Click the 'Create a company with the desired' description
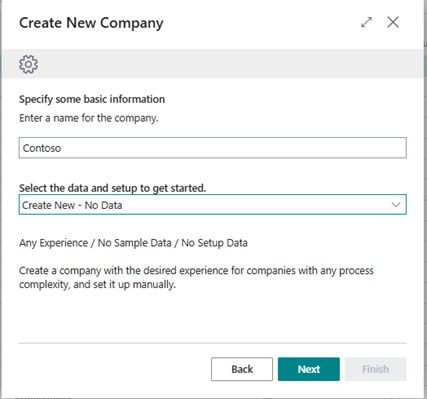427x399 pixels. pos(196,277)
